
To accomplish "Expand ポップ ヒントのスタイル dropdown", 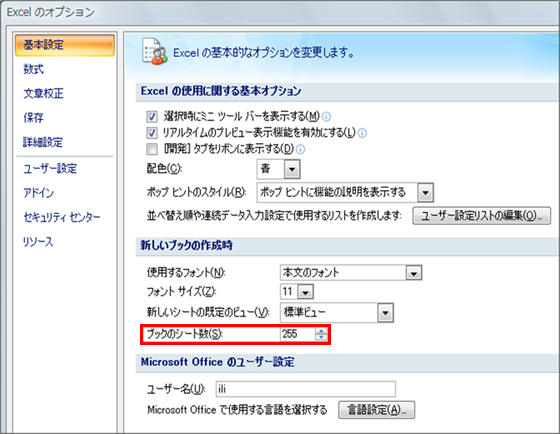I will point(425,193).
